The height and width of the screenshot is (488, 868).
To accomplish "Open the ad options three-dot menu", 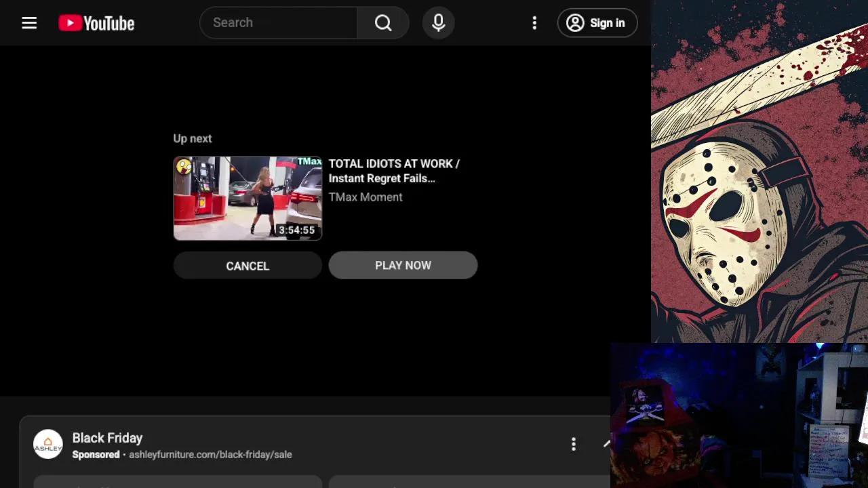I will click(x=574, y=444).
